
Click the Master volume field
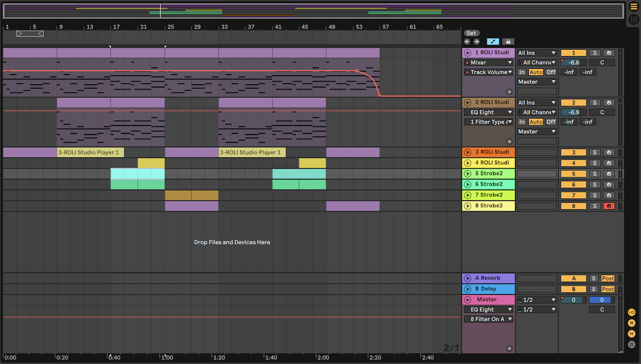point(574,300)
